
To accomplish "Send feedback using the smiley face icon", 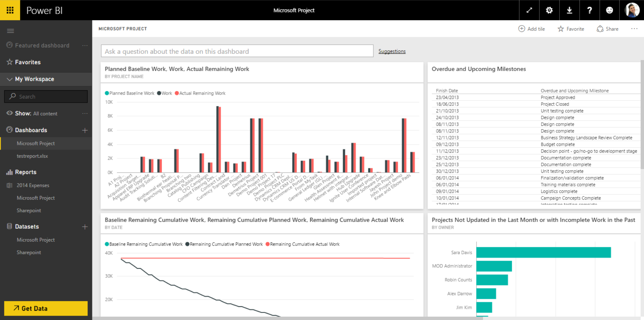I will (x=609, y=10).
